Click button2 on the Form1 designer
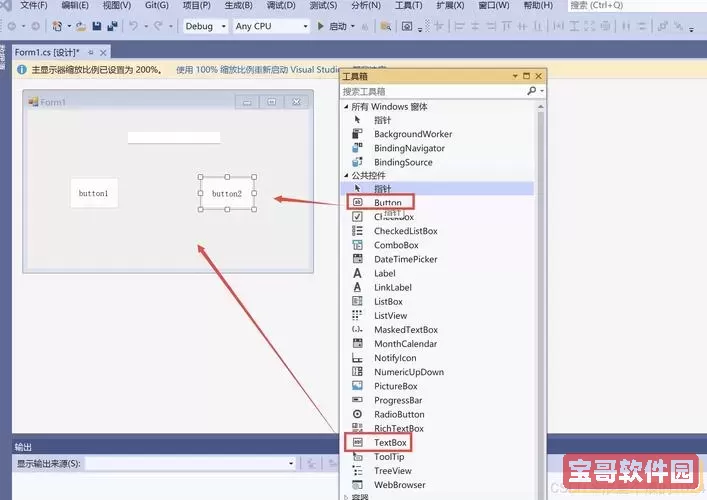Viewport: 707px width, 500px height. [227, 193]
